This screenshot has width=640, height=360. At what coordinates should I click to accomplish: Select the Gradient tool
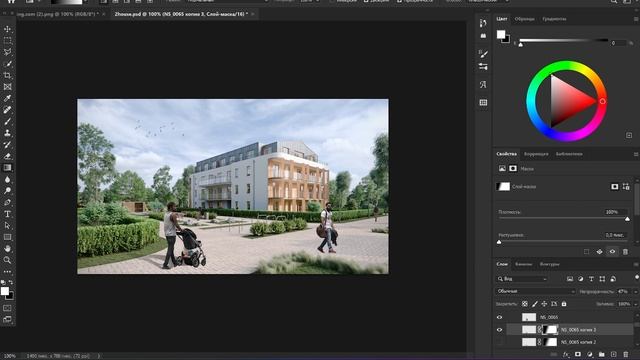pyautogui.click(x=7, y=168)
